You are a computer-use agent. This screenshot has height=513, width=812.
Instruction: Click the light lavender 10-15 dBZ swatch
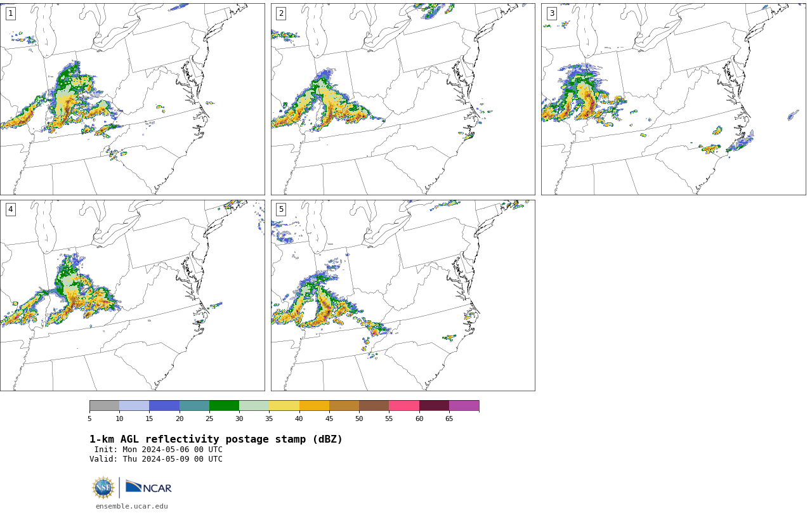click(x=134, y=406)
